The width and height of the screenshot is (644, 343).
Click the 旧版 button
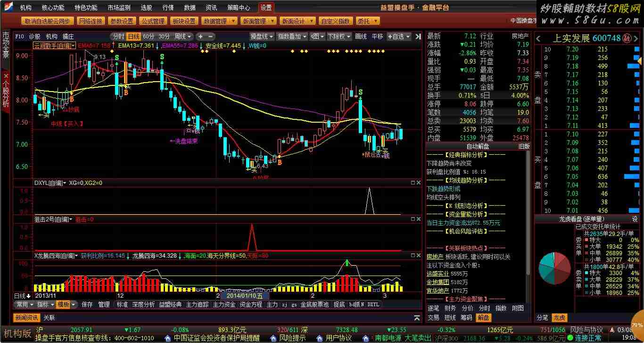pyautogui.click(x=524, y=146)
